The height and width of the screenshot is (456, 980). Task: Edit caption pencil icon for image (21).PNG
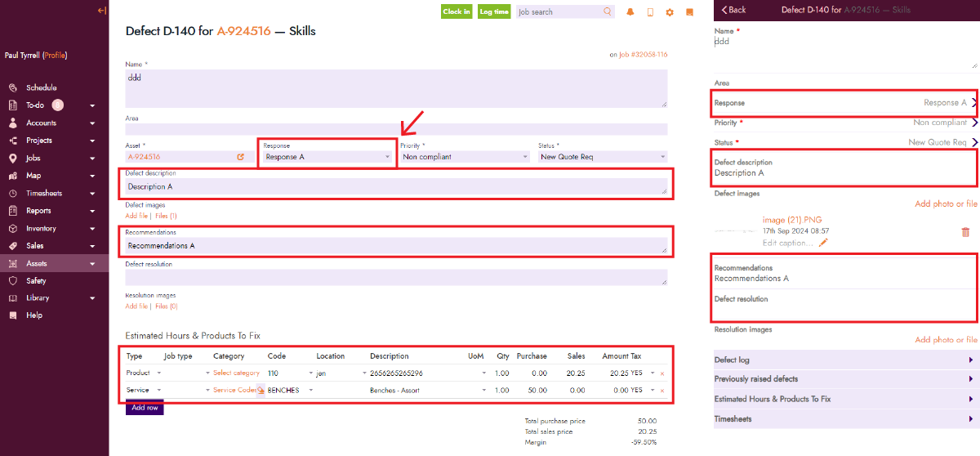click(823, 243)
